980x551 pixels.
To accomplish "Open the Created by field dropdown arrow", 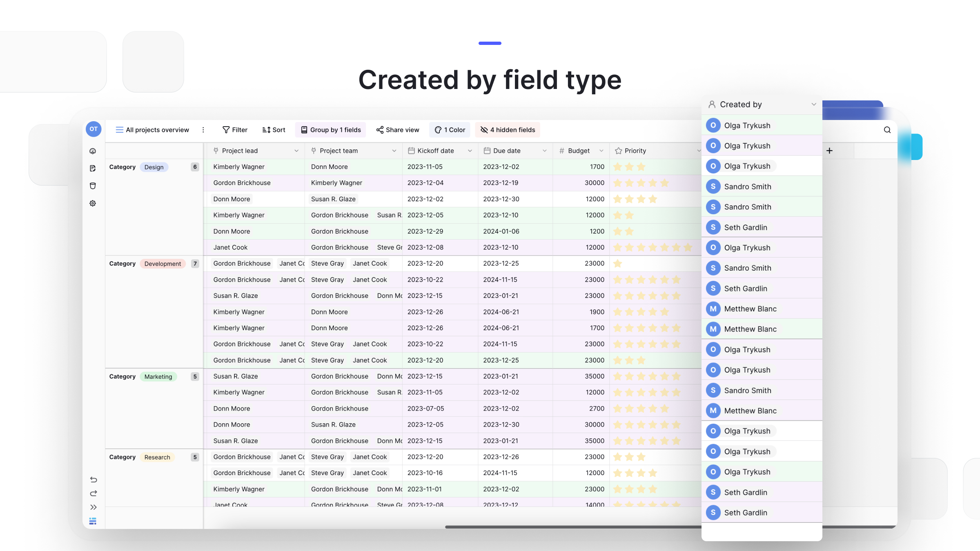I will tap(813, 104).
